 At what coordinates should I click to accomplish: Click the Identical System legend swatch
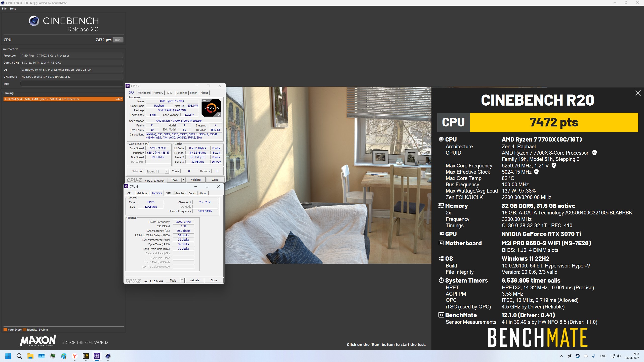[x=24, y=329]
